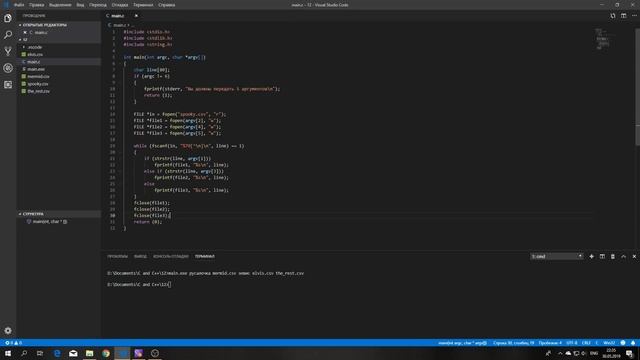Screen dimensions: 640x360
Task: Open the Выделение (Selection) menu
Action: coord(60,5)
